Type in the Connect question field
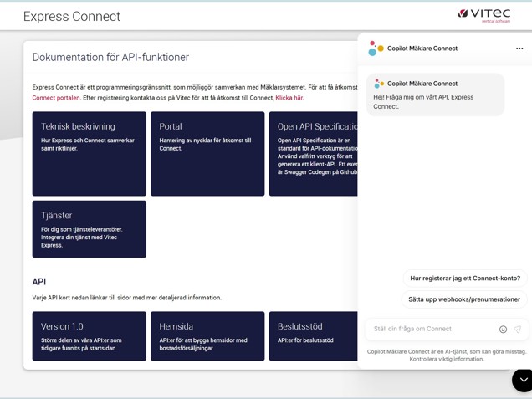532x399 pixels. 431,330
